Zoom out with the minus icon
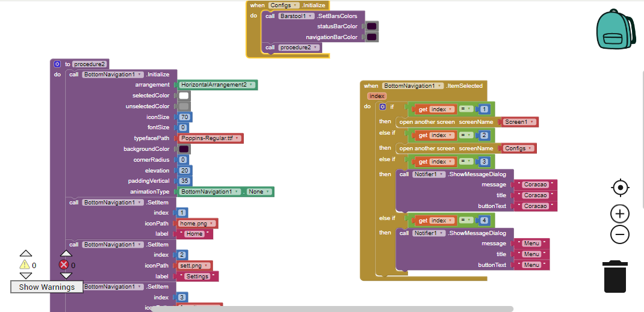The width and height of the screenshot is (644, 312). pyautogui.click(x=620, y=234)
